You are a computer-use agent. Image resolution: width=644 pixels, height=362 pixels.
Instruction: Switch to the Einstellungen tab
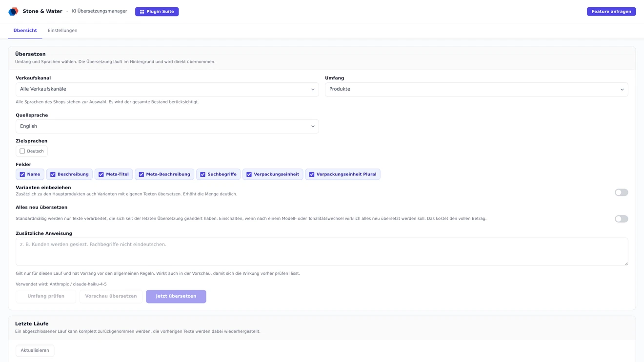click(62, 31)
